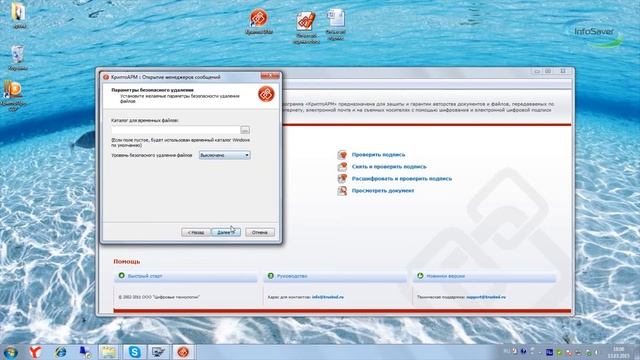Open the КриптоАРМ desktop shortcut icon
The width and height of the screenshot is (640, 360).
(x=259, y=19)
